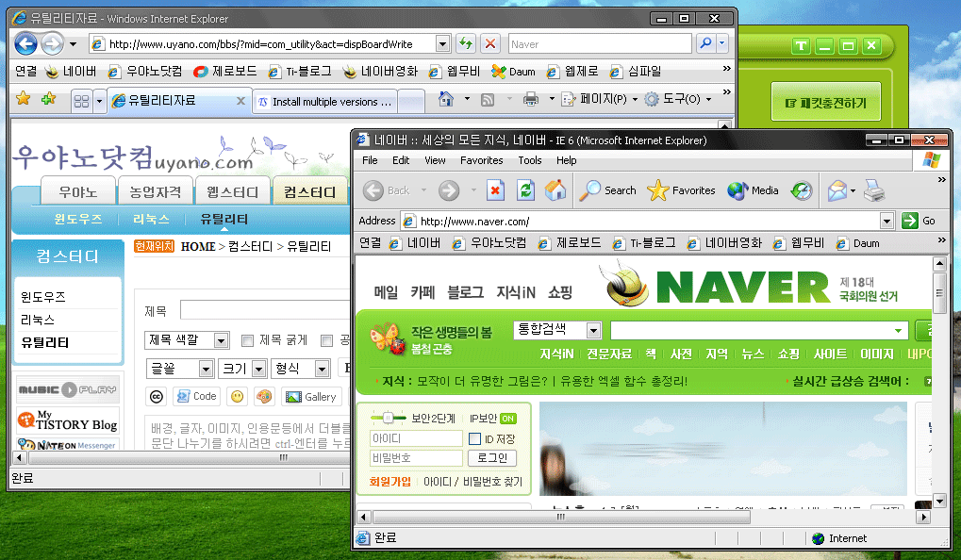Click the RSS feeds icon in IE7 command bar
The height and width of the screenshot is (560, 961).
488,99
